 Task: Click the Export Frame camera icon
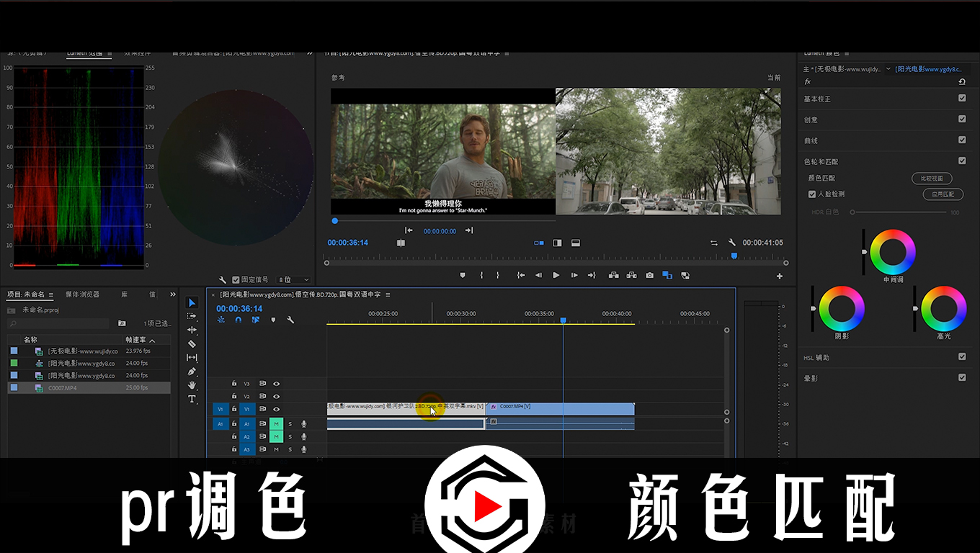click(x=649, y=275)
